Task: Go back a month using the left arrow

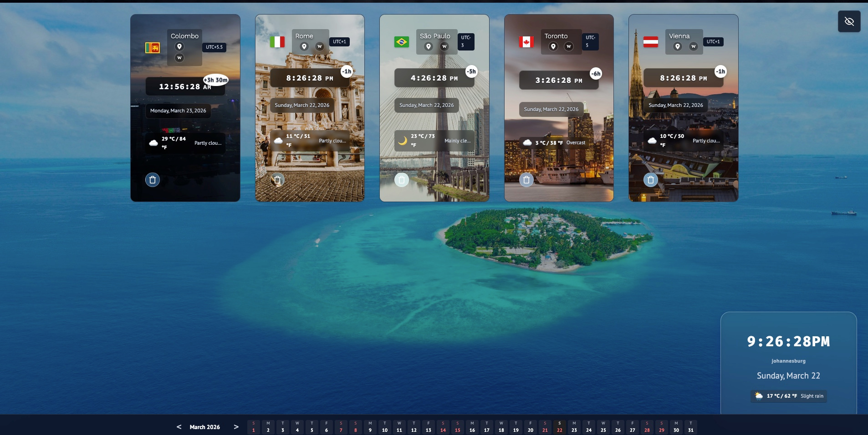Action: pos(178,427)
